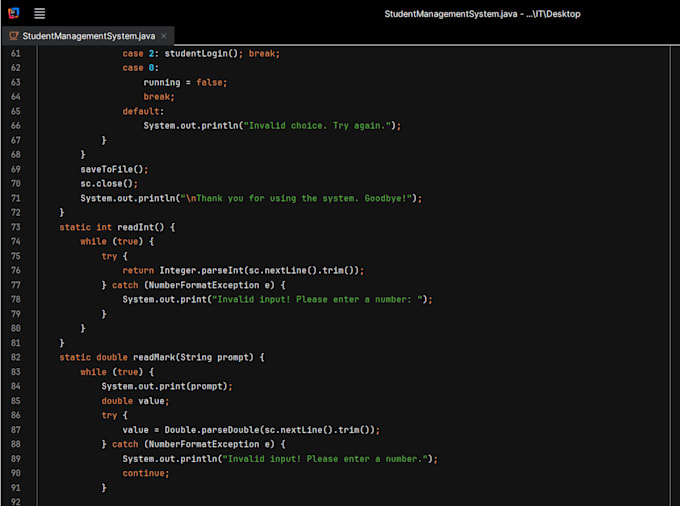Click the readMark method declaration
Screen dimensions: 680x506
pyautogui.click(x=161, y=357)
